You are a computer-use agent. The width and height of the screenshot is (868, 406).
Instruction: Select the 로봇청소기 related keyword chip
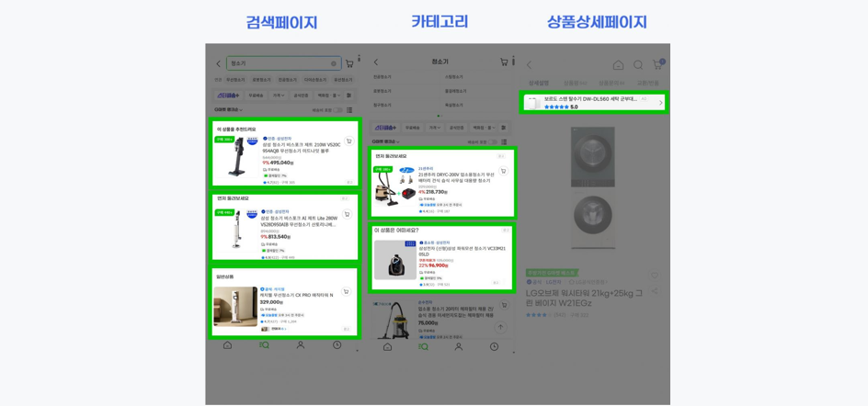(261, 80)
